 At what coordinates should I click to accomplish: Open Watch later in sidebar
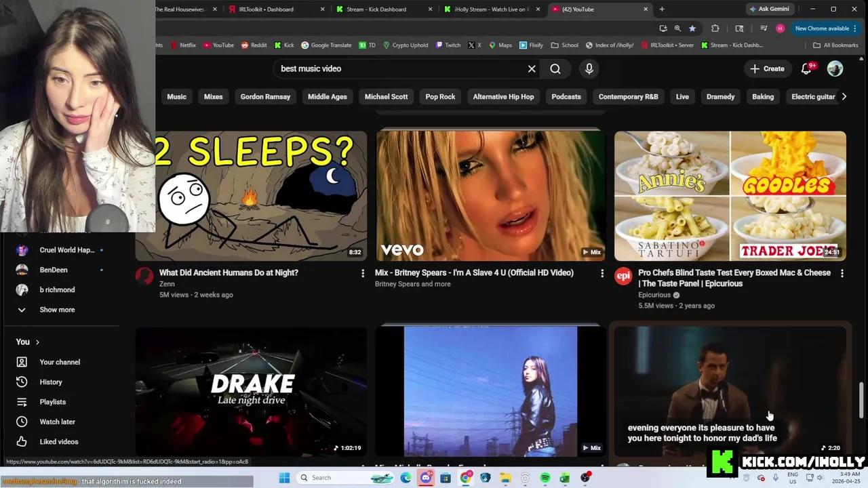click(x=57, y=422)
